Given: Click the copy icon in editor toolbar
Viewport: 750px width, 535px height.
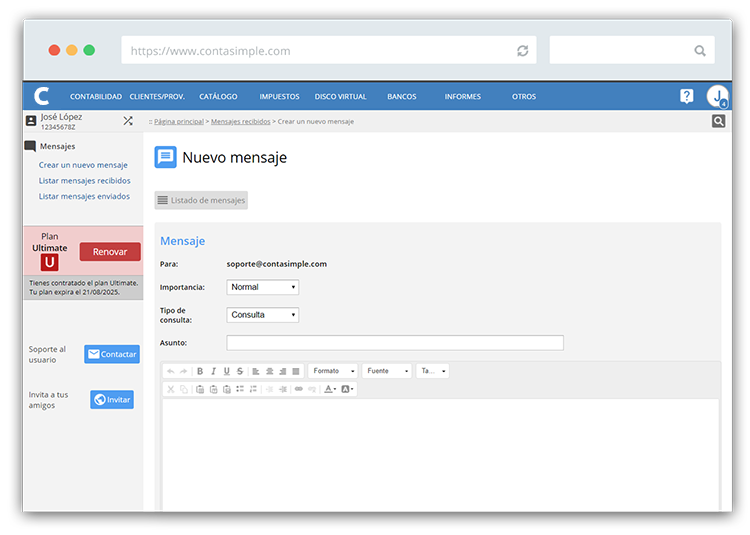Looking at the screenshot, I should click(184, 389).
